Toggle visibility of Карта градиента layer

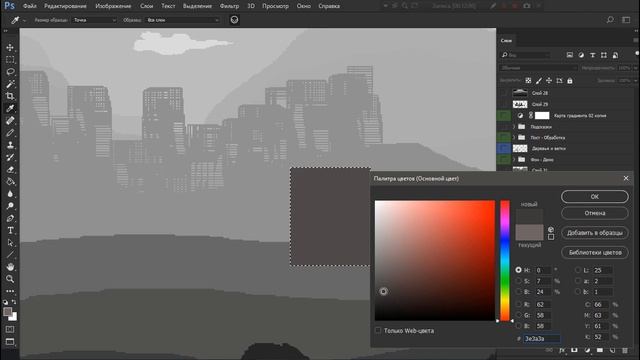point(504,116)
